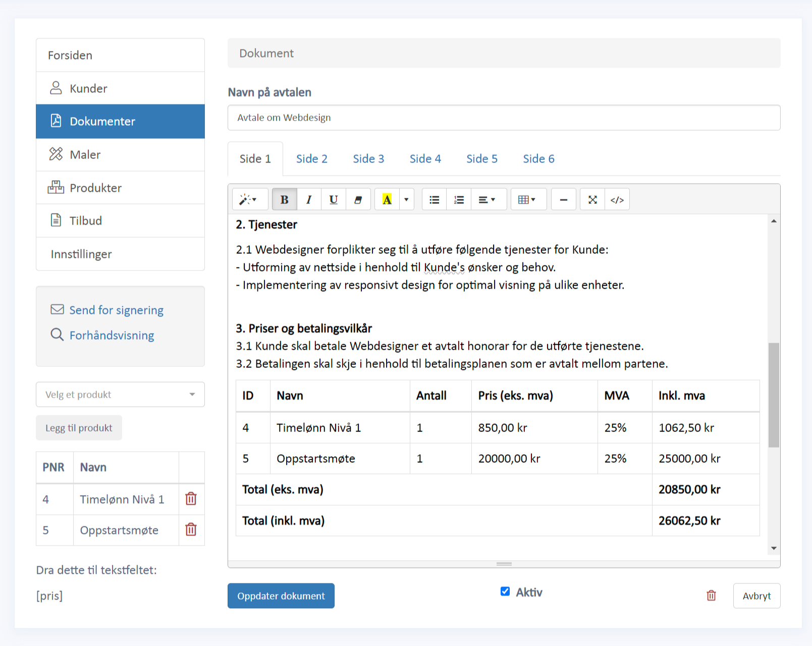Select the [pris] placeholder tag

point(49,596)
